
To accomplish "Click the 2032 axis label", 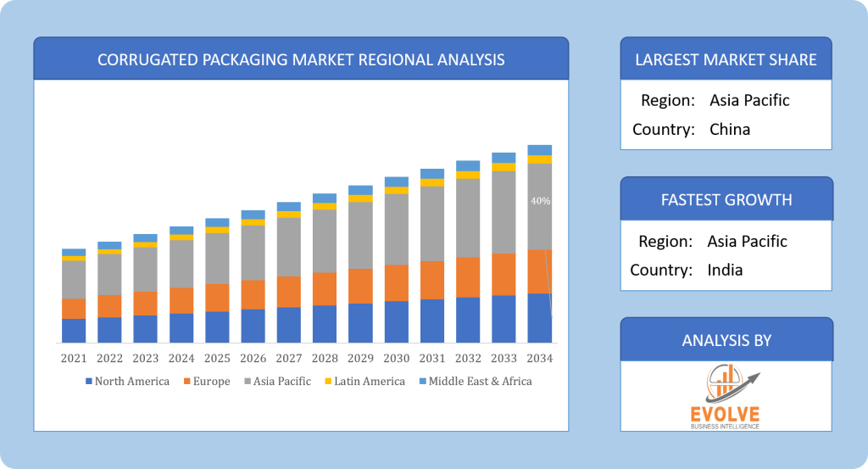I will [468, 358].
